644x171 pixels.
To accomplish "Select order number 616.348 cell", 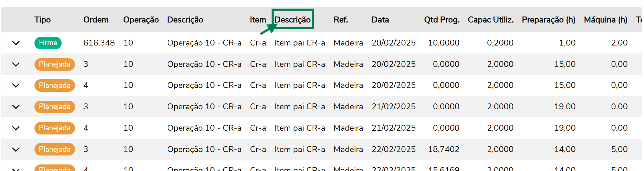I will click(x=99, y=43).
